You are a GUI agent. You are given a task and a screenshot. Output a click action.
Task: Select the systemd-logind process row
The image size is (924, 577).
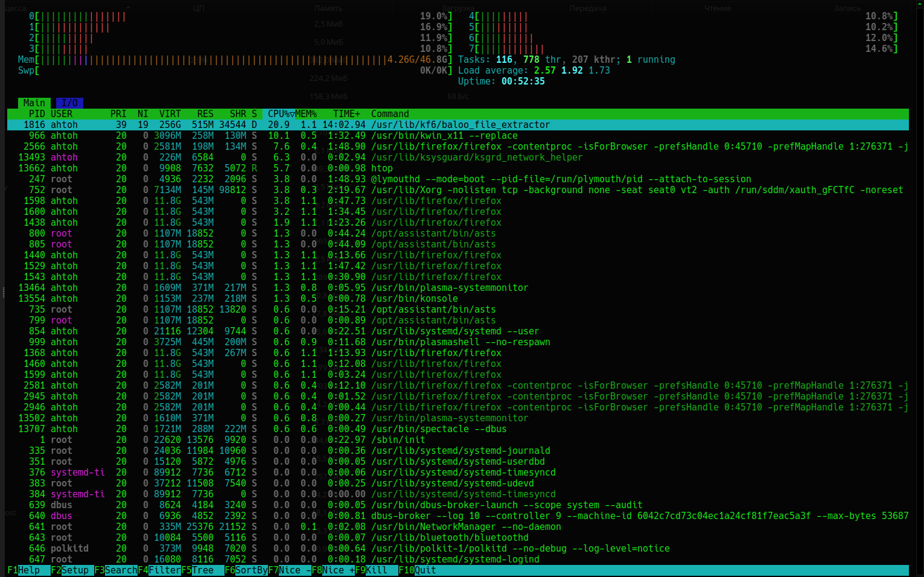click(458, 559)
